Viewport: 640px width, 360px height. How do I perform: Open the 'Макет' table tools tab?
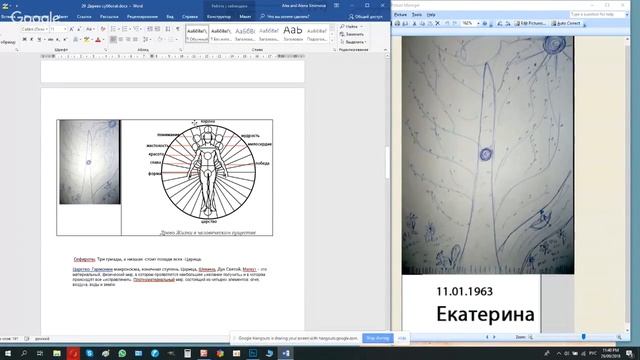[x=245, y=17]
